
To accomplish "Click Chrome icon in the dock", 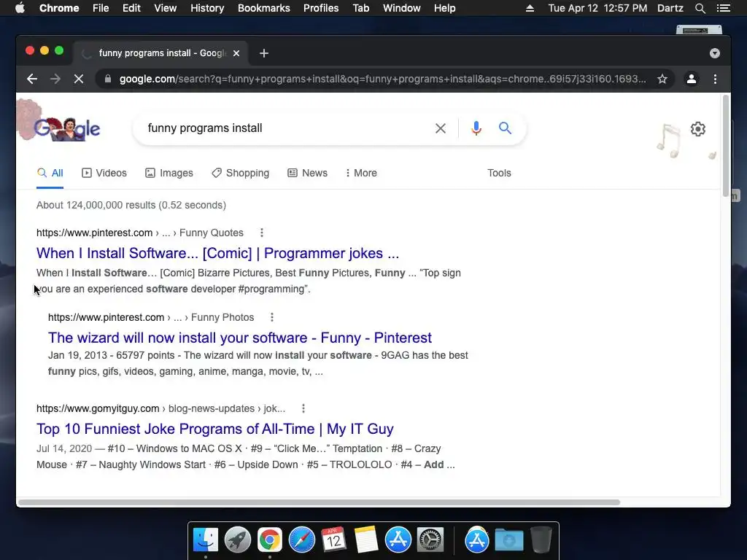I will pyautogui.click(x=270, y=540).
